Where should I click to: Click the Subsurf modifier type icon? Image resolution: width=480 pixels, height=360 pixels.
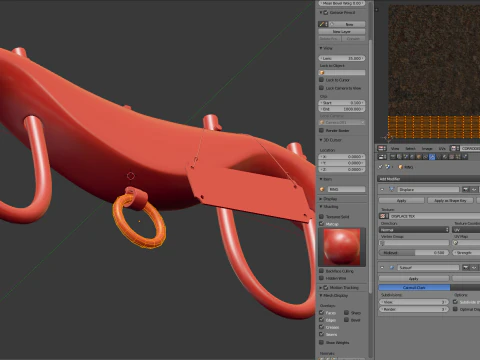click(392, 267)
